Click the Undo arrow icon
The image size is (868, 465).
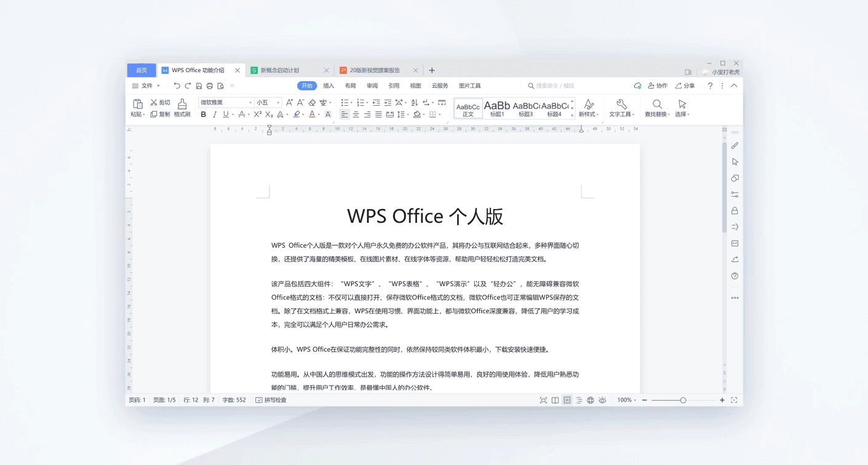point(177,86)
